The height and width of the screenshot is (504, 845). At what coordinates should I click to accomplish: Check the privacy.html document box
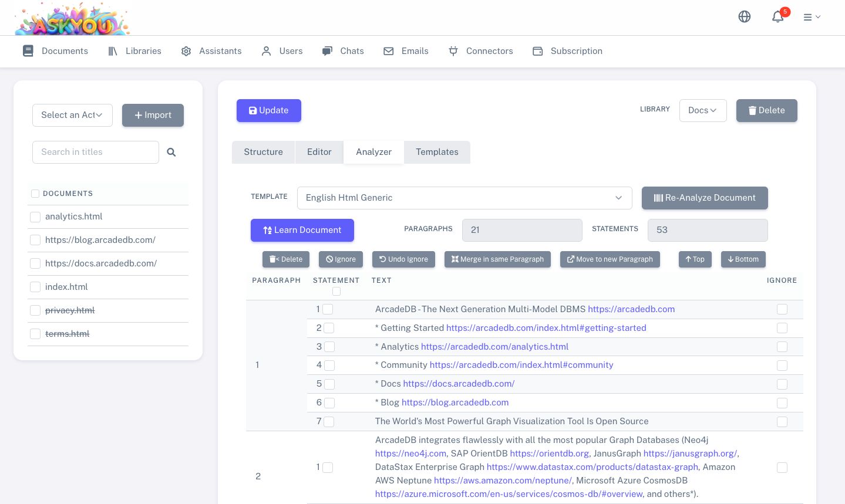pos(35,310)
